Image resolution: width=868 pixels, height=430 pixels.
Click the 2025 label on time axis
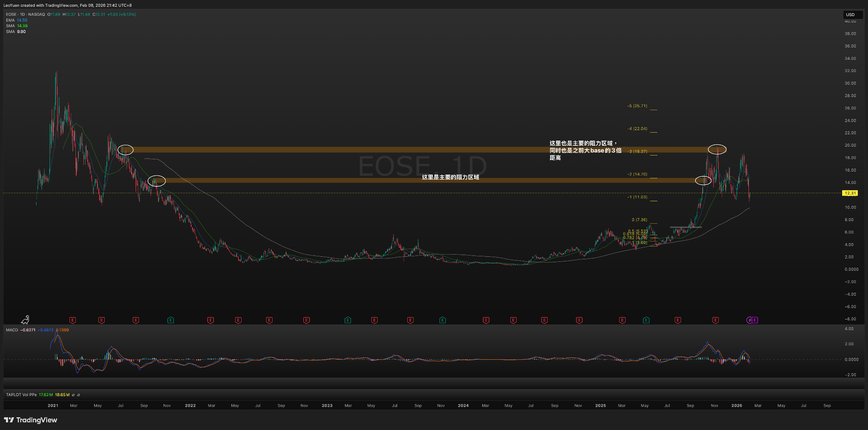coord(600,406)
